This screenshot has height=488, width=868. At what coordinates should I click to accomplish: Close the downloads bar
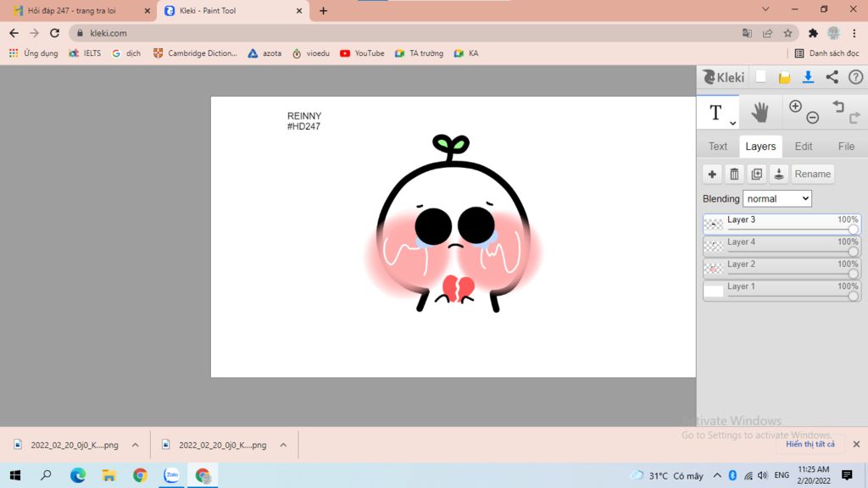point(856,444)
